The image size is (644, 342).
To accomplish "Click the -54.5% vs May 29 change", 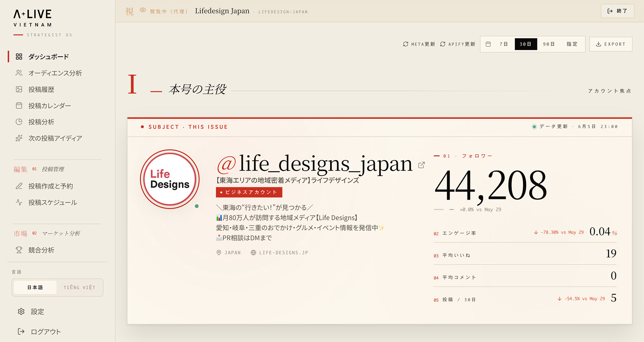I will (x=581, y=299).
